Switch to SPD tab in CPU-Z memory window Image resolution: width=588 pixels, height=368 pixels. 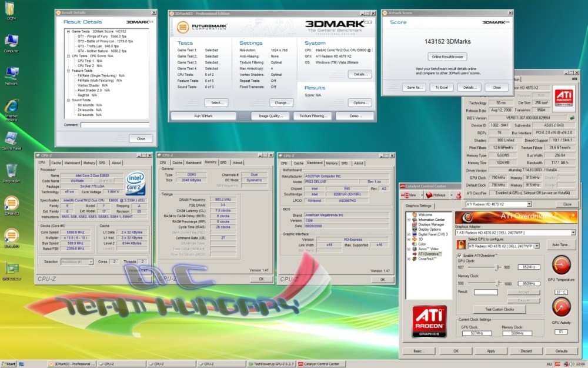point(223,163)
